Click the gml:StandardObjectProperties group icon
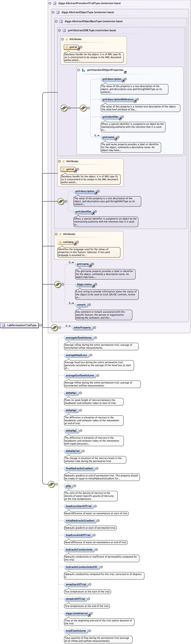The height and width of the screenshot is (644, 191). click(83, 70)
